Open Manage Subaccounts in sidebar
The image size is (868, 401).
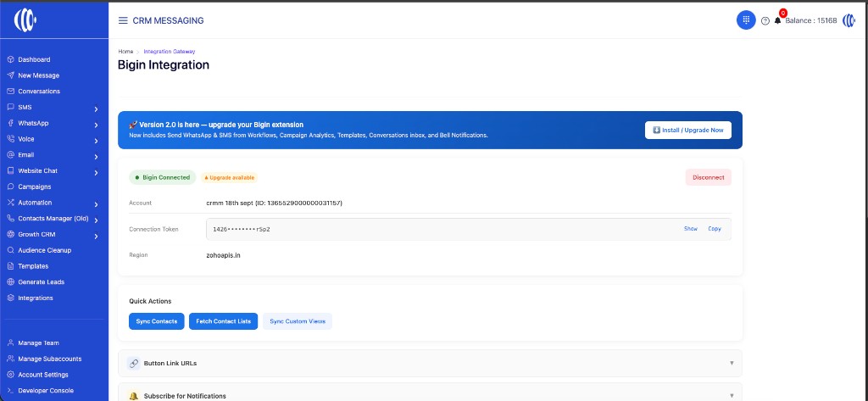click(50, 359)
